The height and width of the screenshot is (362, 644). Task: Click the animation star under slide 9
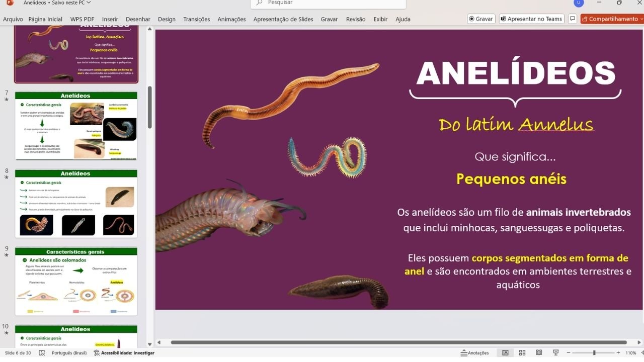point(7,255)
